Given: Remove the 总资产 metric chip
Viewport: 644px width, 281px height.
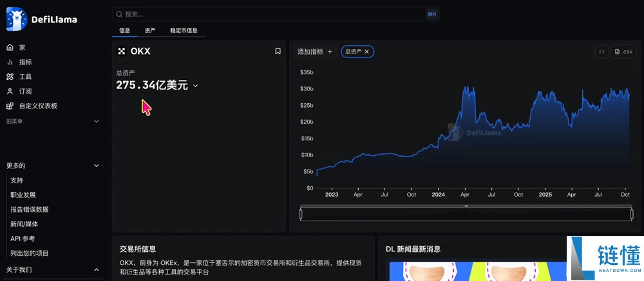Looking at the screenshot, I should [x=367, y=52].
